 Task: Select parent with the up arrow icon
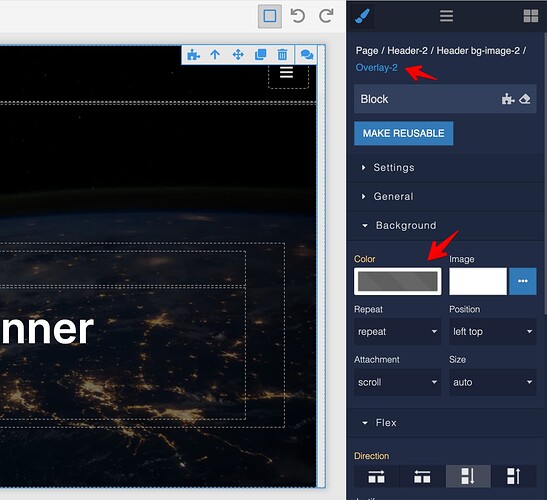pos(215,55)
